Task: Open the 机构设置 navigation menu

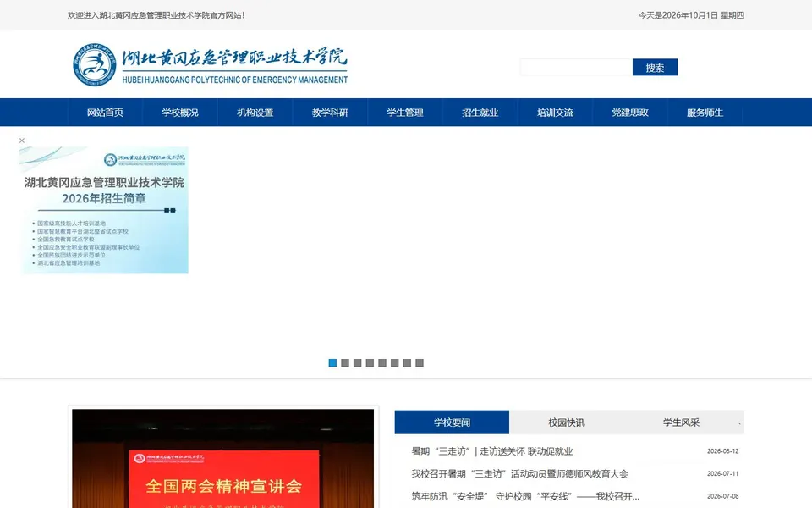Action: (255, 113)
